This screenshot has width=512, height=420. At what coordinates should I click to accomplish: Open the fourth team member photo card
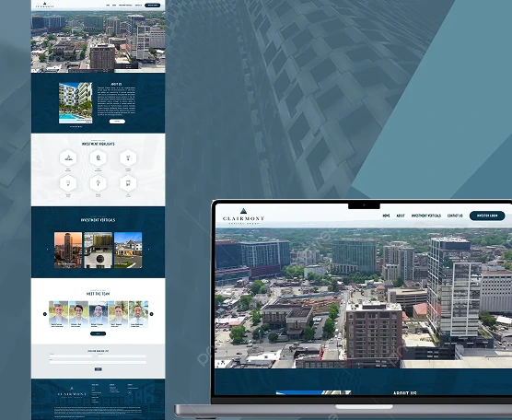pos(118,314)
